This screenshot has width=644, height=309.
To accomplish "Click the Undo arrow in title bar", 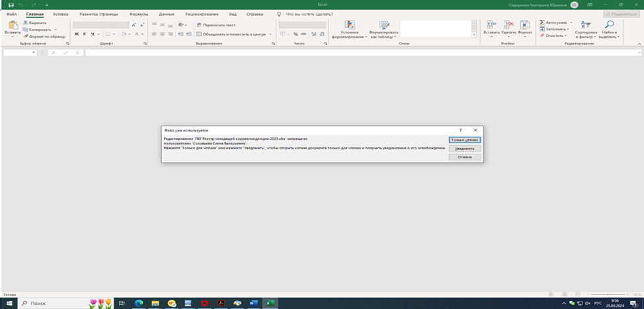I will pyautogui.click(x=20, y=5).
